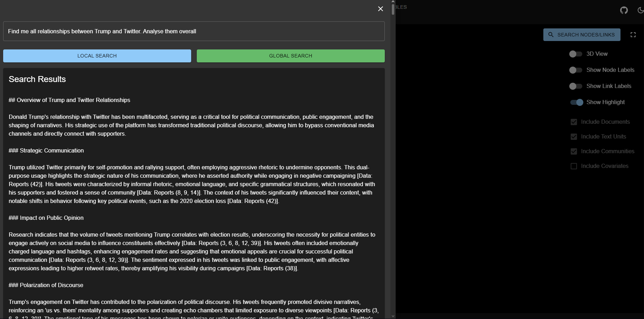Image resolution: width=644 pixels, height=319 pixels.
Task: Click the scrollbar up arrow
Action: (393, 2)
